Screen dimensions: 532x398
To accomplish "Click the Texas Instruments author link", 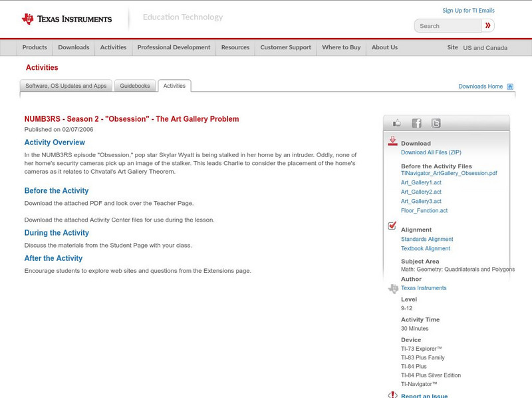I will point(424,288).
